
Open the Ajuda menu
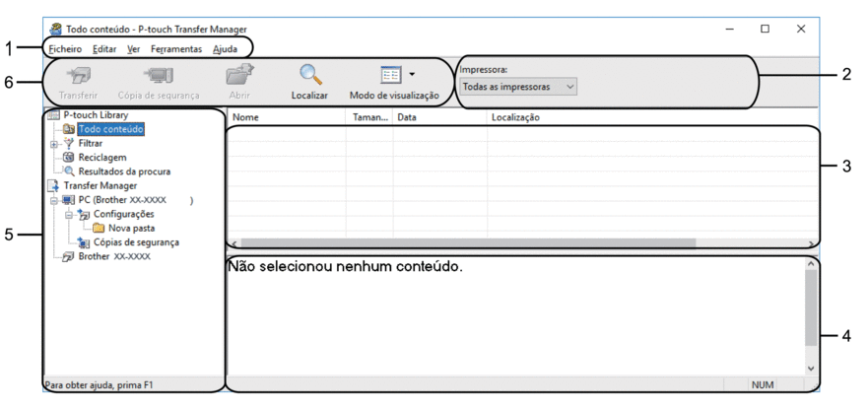(x=225, y=48)
